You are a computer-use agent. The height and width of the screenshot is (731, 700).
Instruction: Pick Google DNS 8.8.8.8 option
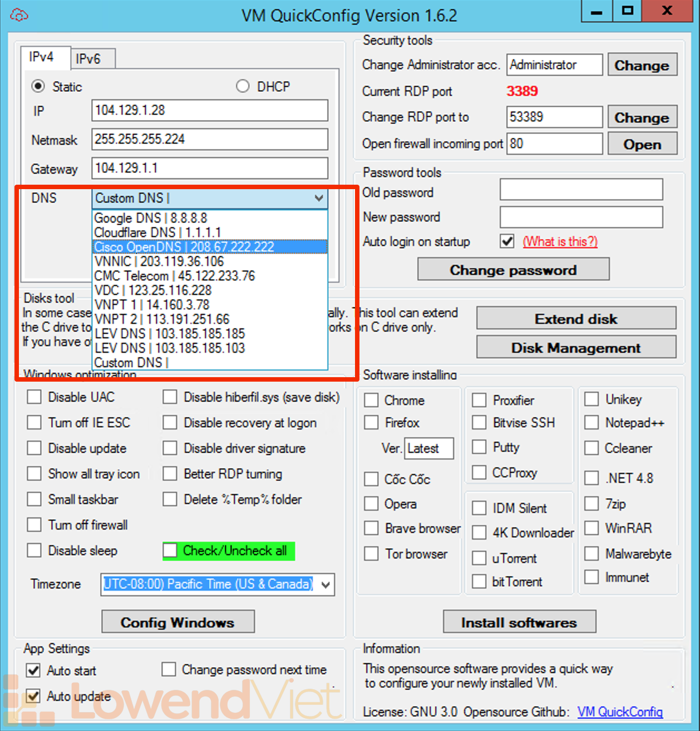pyautogui.click(x=151, y=218)
